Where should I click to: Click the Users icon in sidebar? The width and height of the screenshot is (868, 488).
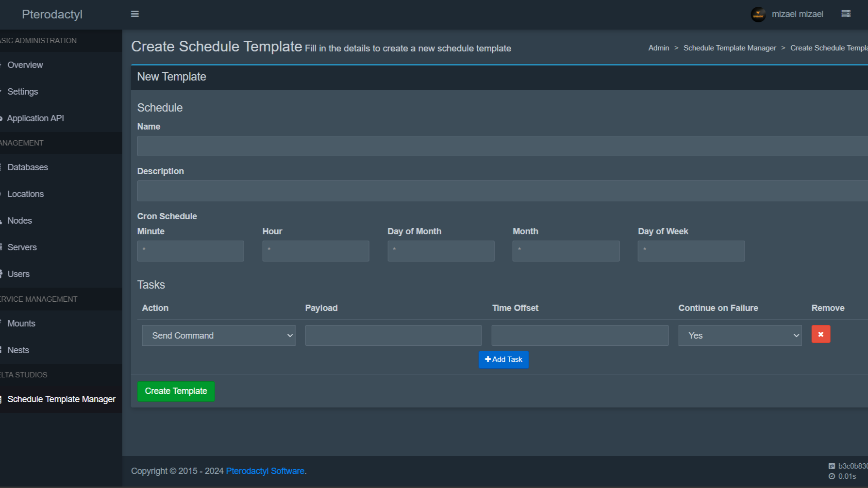[x=1, y=274]
